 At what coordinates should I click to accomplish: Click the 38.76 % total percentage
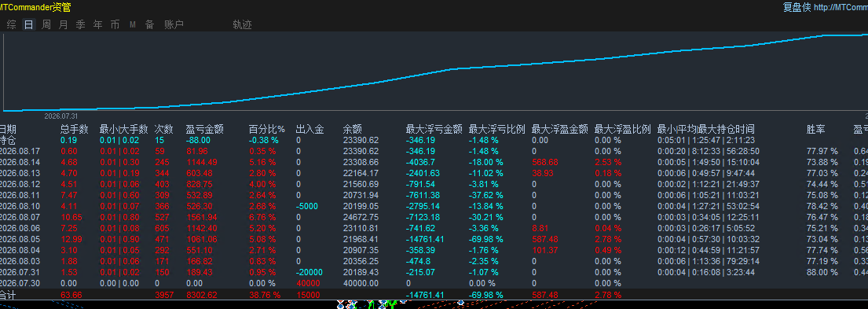(x=266, y=295)
